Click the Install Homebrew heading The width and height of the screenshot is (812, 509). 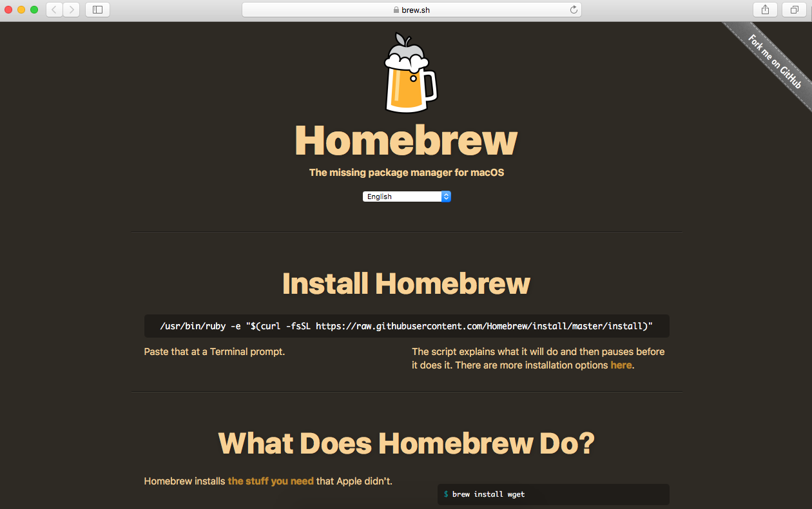click(x=406, y=283)
